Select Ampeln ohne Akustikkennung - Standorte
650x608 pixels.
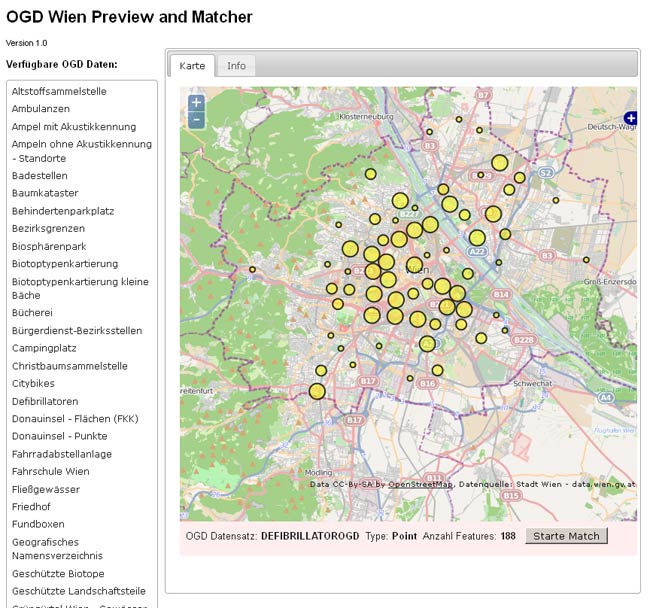click(x=82, y=151)
